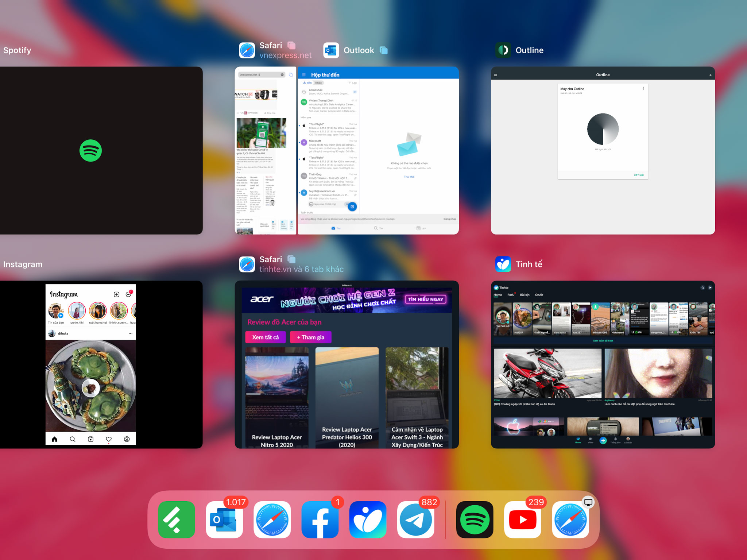Open Lọc filter in Outlook

pos(352,83)
